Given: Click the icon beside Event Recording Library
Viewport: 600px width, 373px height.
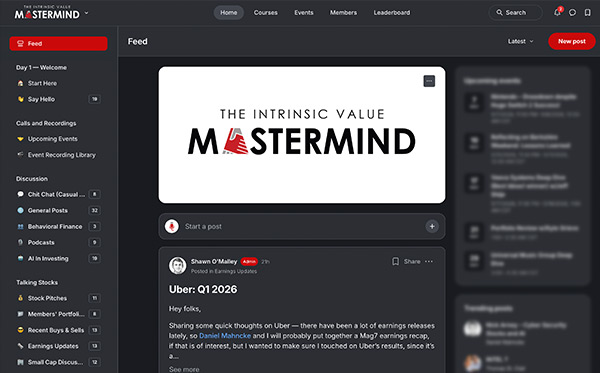Looking at the screenshot, I should [x=20, y=155].
